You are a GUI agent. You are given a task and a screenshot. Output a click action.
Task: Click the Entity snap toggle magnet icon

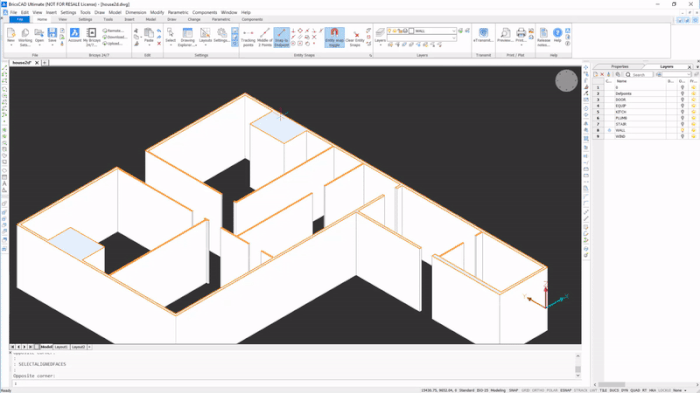334,37
